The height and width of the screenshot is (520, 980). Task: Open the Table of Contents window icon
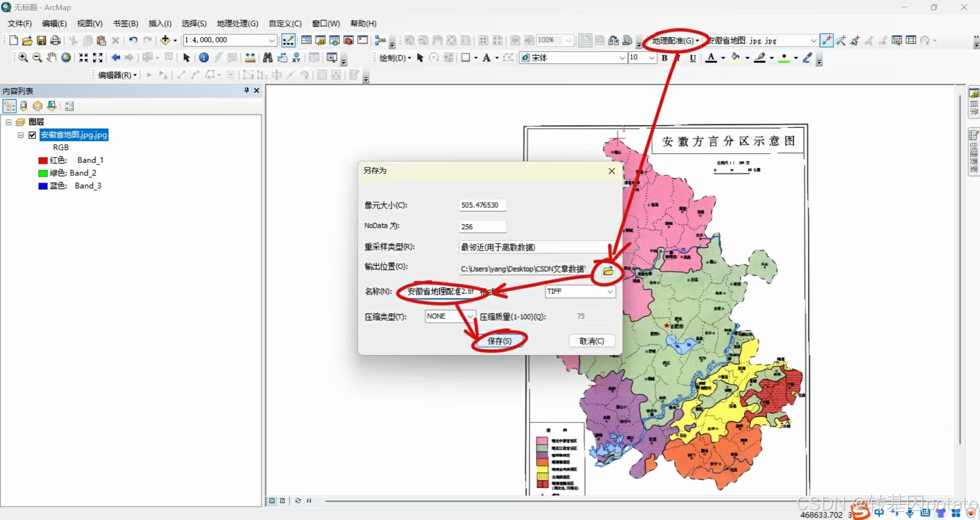coord(306,40)
